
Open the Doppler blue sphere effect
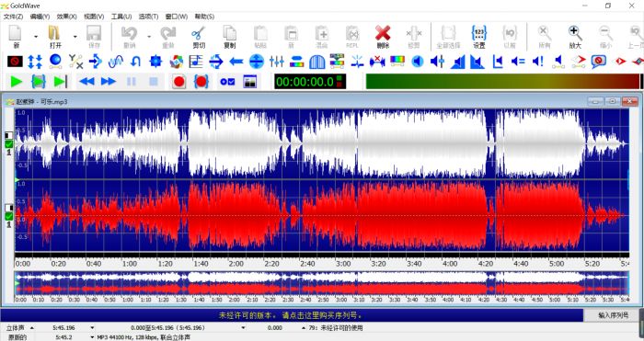pyautogui.click(x=55, y=62)
